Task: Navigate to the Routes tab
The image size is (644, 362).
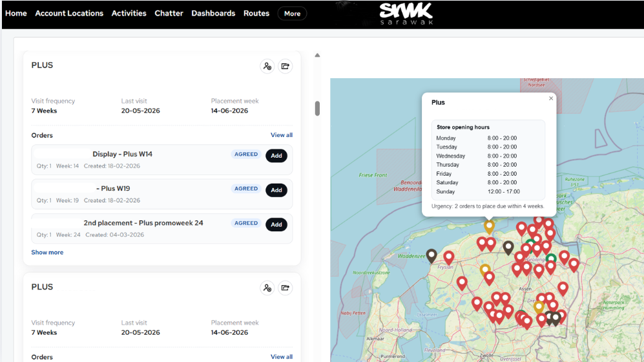Action: pyautogui.click(x=256, y=13)
